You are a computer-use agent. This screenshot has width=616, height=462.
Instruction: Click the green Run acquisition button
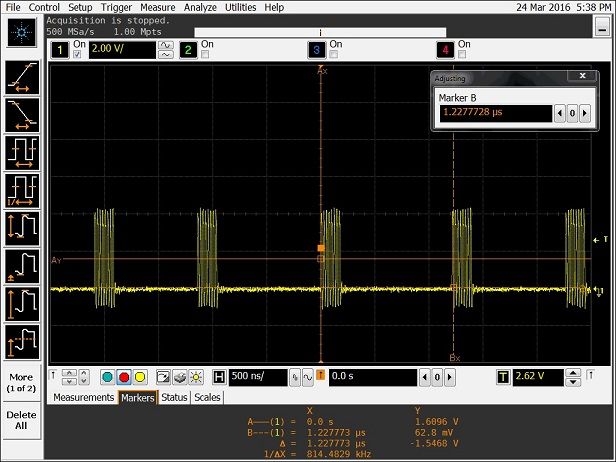pyautogui.click(x=107, y=378)
